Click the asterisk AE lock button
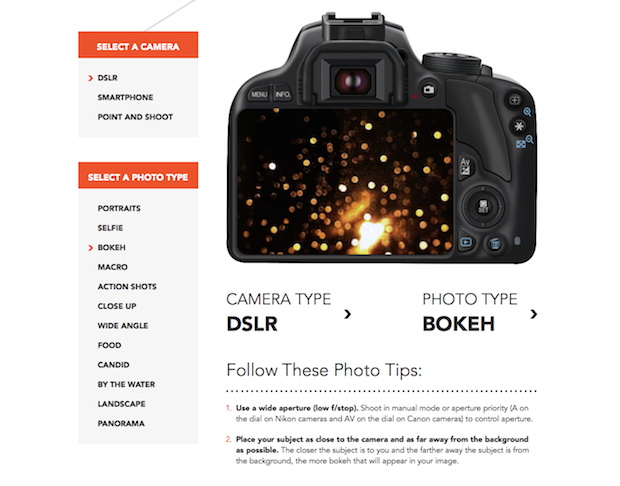This screenshot has width=620, height=486. coord(518,126)
